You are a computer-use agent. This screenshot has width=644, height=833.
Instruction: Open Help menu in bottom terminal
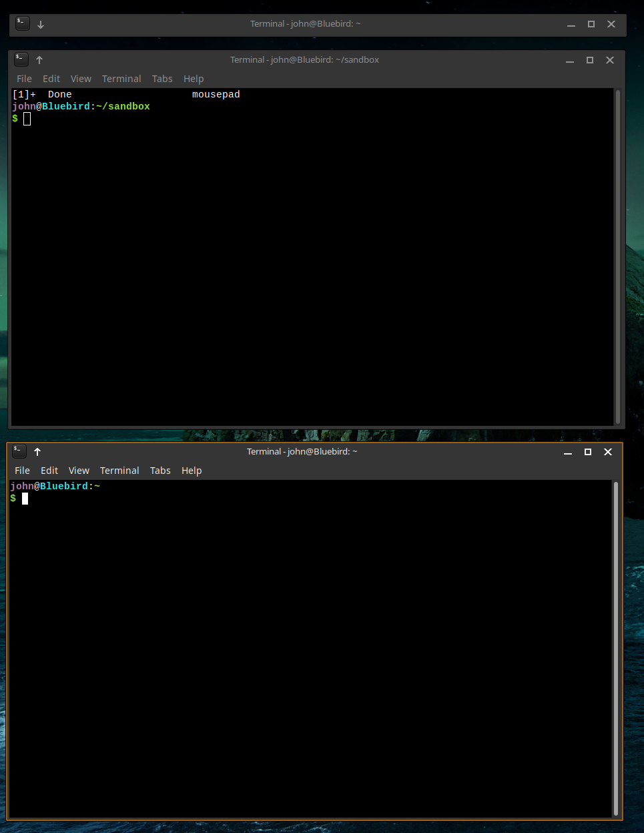coord(192,471)
